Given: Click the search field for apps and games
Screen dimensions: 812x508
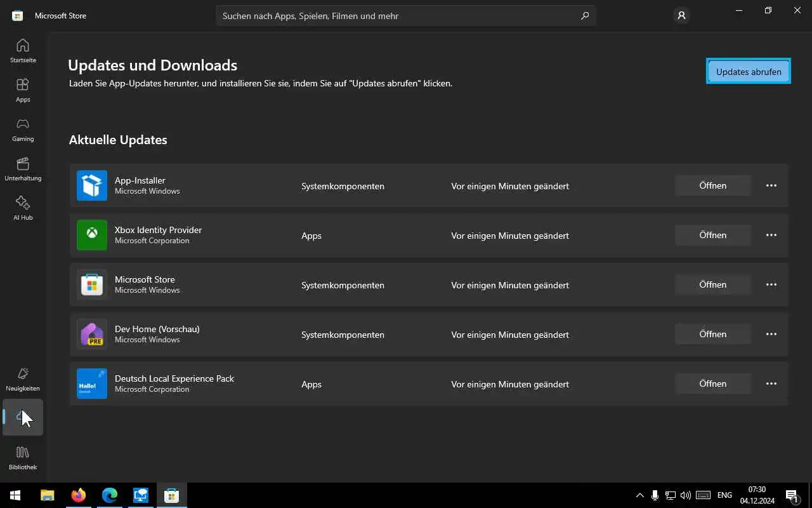Looking at the screenshot, I should (x=406, y=16).
